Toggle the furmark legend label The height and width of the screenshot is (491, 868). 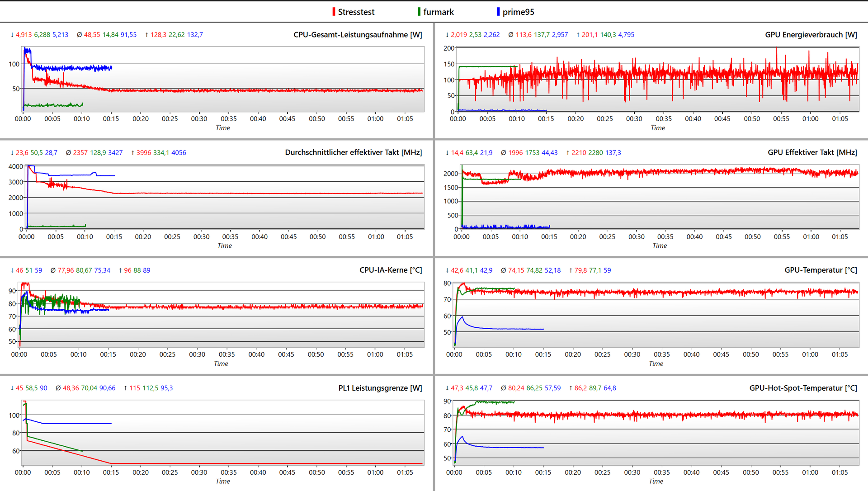[438, 12]
